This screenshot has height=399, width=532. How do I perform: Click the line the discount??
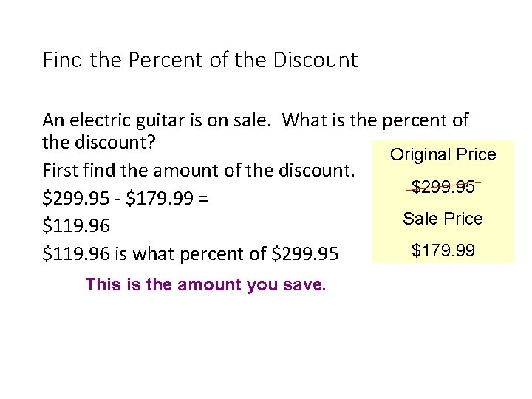(x=99, y=142)
